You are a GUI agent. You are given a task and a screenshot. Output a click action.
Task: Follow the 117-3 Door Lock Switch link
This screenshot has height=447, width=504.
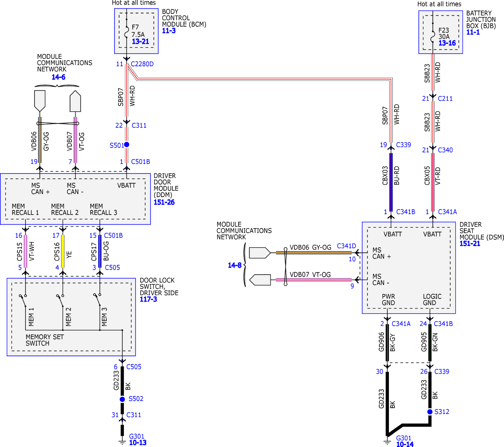pos(148,299)
